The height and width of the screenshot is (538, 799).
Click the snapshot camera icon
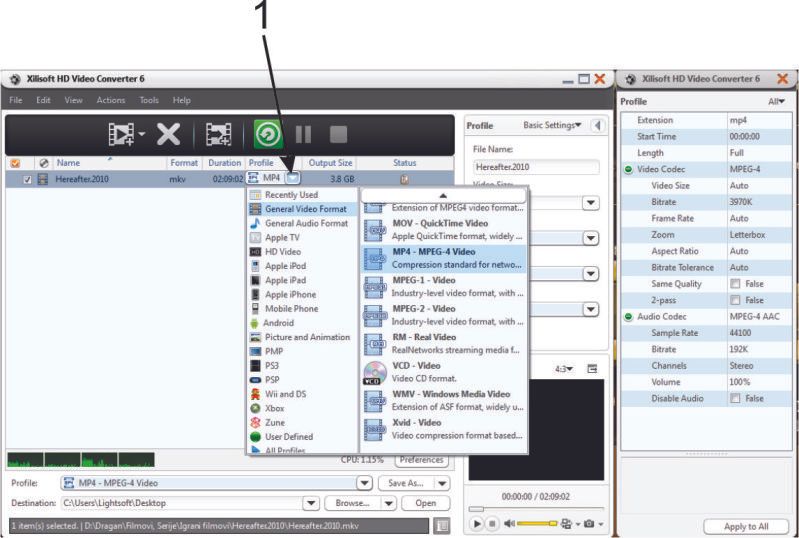pyautogui.click(x=589, y=523)
